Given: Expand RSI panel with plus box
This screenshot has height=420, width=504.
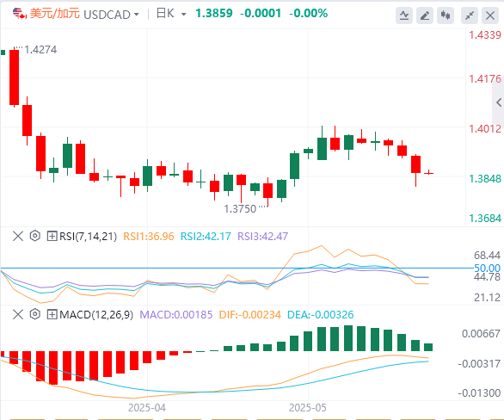Looking at the screenshot, I should coord(52,236).
